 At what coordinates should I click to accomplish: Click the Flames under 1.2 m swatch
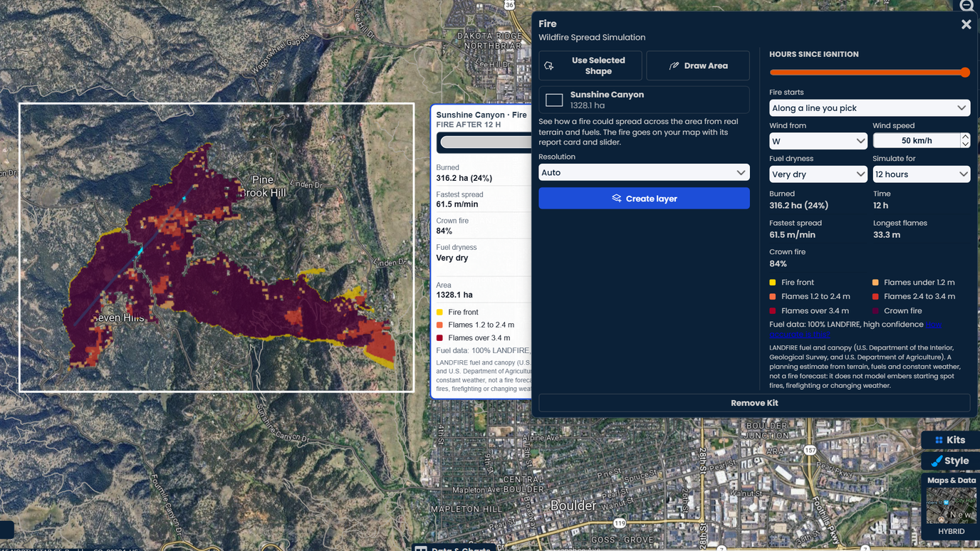875,283
